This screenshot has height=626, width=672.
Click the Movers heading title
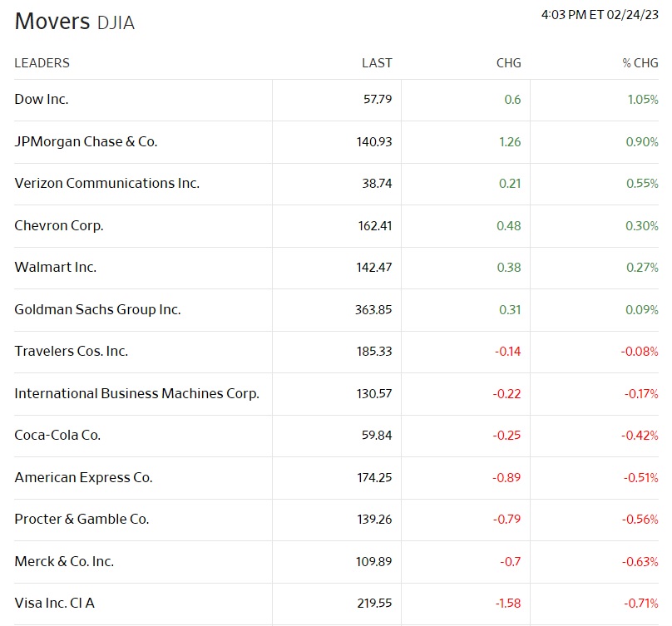pos(52,22)
